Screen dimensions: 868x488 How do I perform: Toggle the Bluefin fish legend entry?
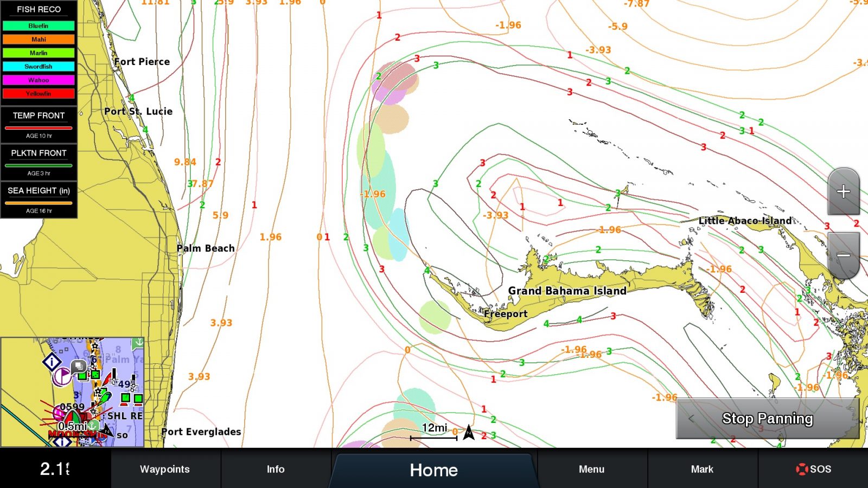39,25
